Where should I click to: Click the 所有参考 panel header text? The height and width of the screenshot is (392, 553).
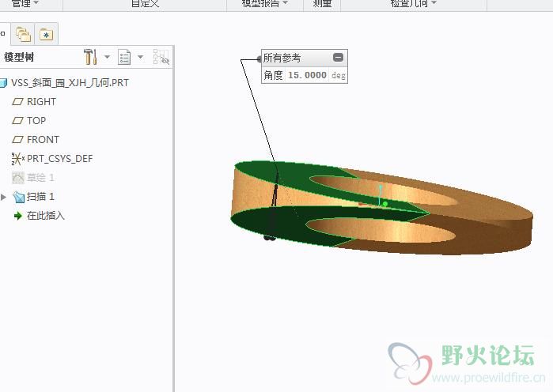coord(282,58)
